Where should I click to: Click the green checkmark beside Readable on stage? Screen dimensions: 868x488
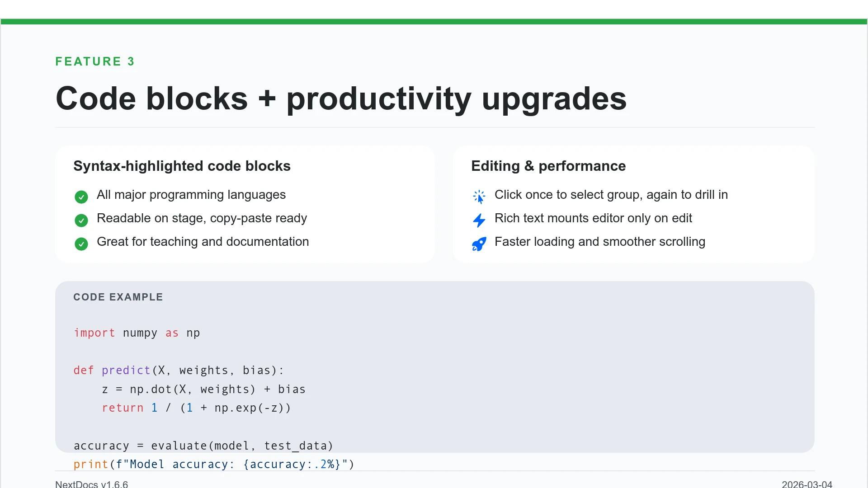point(81,221)
